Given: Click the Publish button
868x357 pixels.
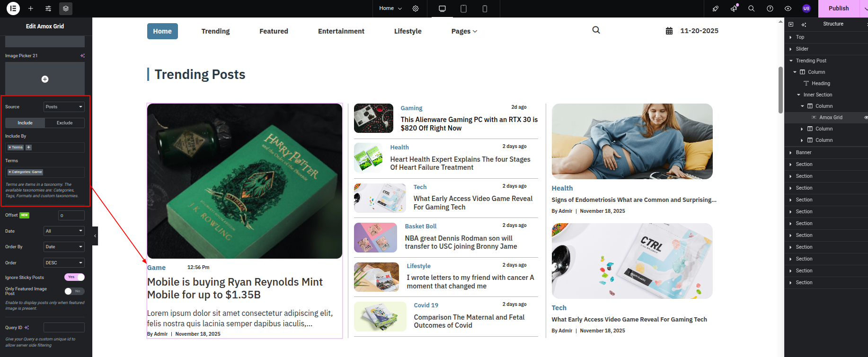Looking at the screenshot, I should (x=838, y=9).
